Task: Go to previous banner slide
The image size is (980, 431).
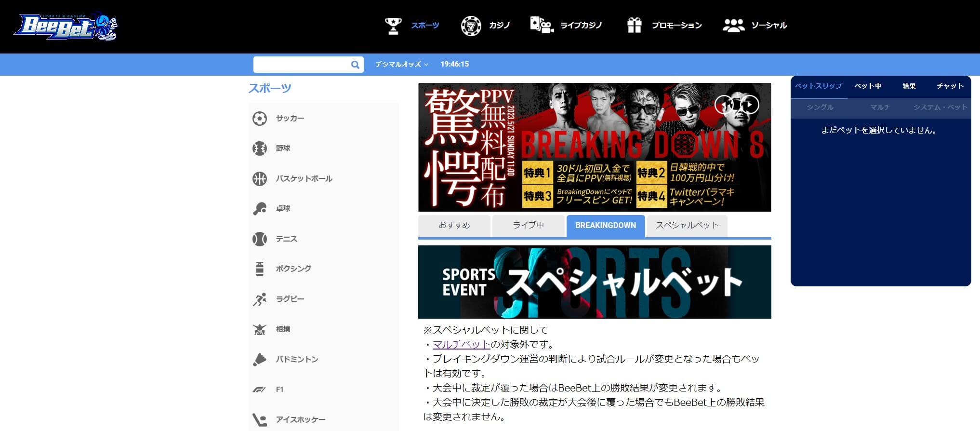Action: point(724,105)
